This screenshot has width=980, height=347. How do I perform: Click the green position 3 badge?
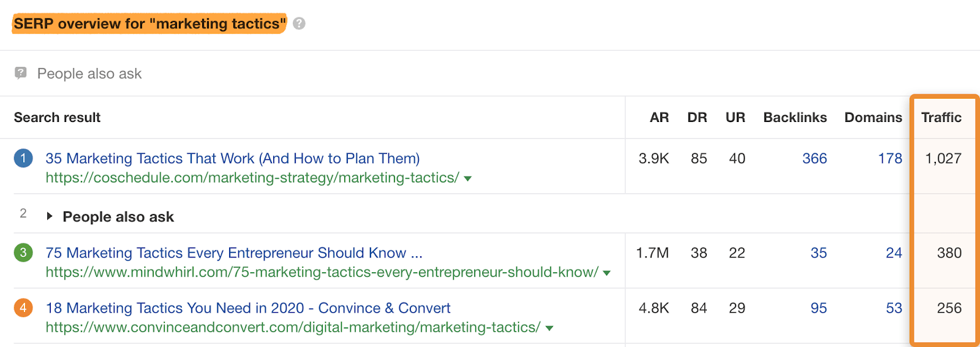tap(23, 253)
